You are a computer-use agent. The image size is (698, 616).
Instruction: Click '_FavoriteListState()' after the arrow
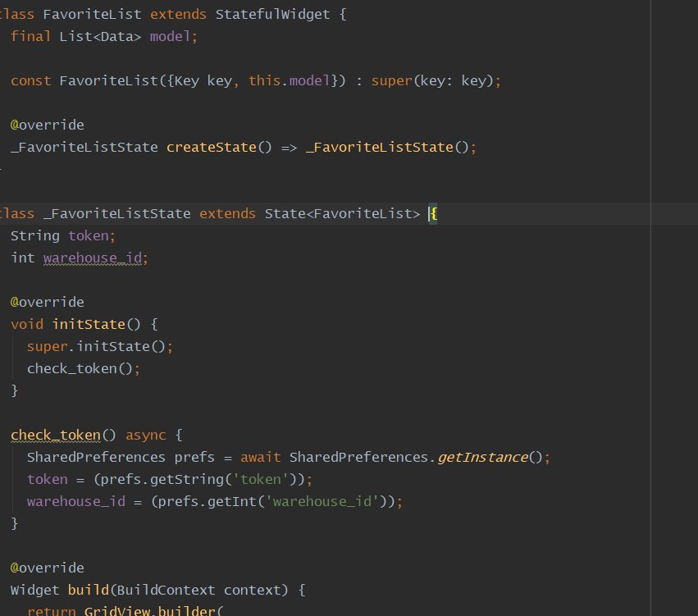point(387,148)
